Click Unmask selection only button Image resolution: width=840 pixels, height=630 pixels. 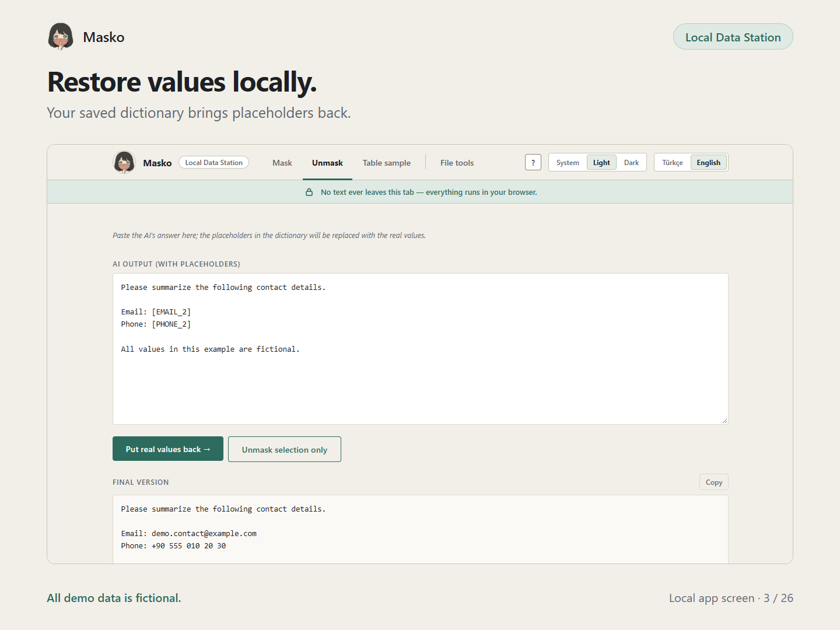285,449
